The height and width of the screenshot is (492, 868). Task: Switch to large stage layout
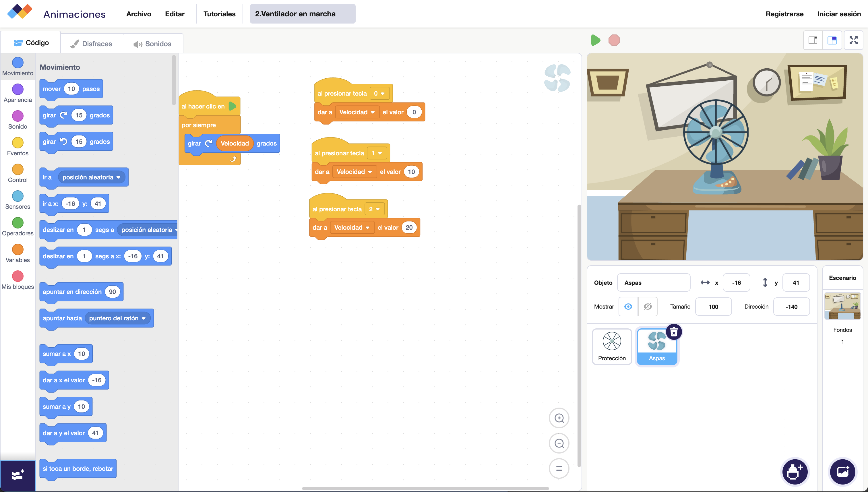pyautogui.click(x=832, y=40)
